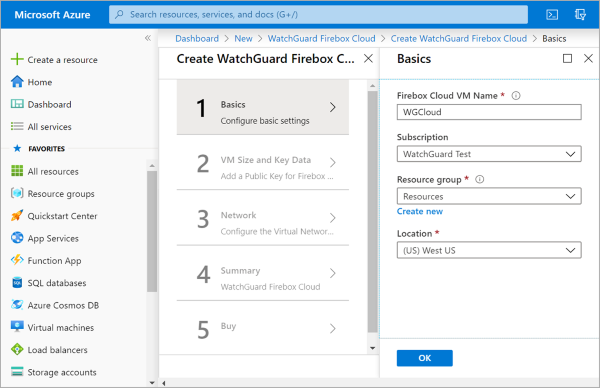The width and height of the screenshot is (600, 388).
Task: Select step 1 Basics
Action: coord(262,107)
